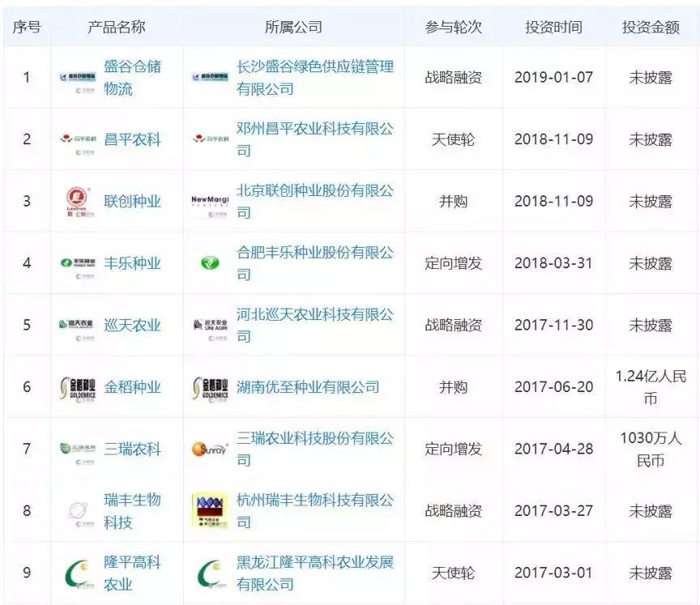Click the 三瑞农科 product logo

tap(78, 449)
